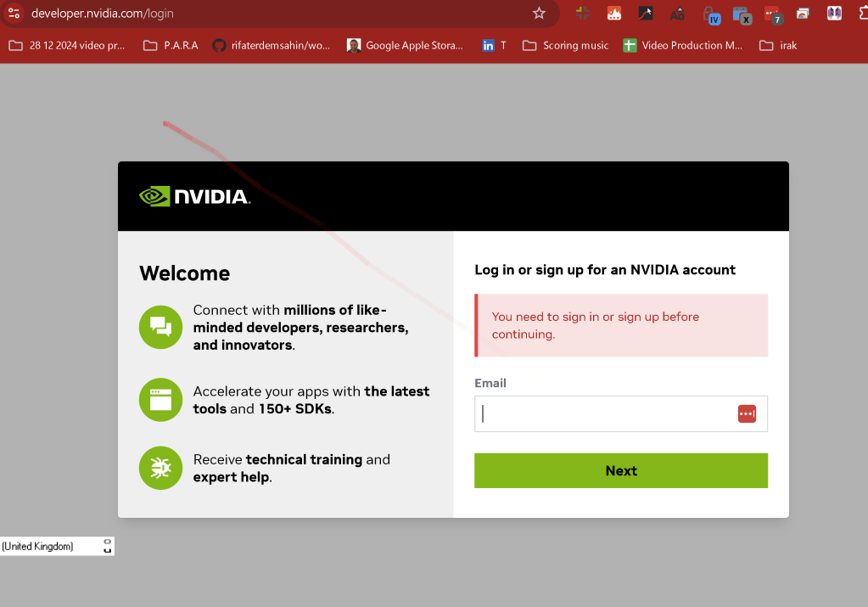The image size is (868, 607).
Task: Open the '28 12 2024 video pr...' bookmark folder
Action: point(67,45)
